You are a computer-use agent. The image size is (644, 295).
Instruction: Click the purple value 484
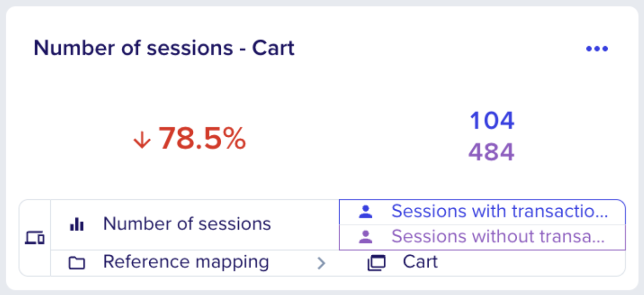pyautogui.click(x=492, y=152)
